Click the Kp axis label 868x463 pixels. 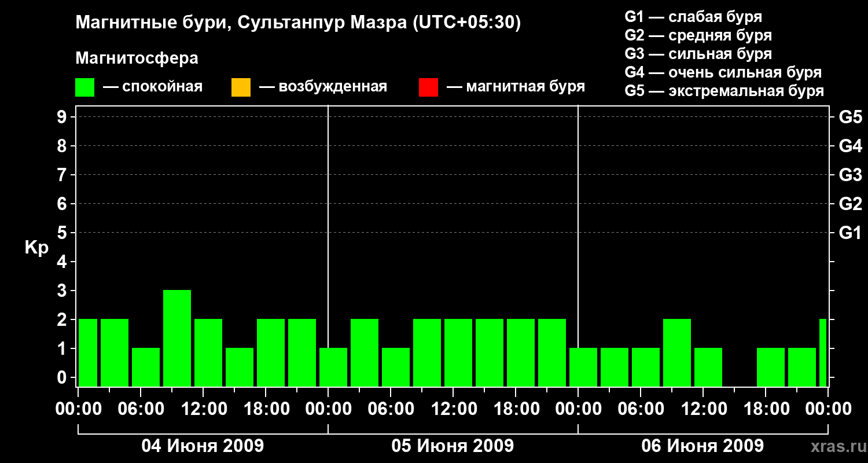coord(36,248)
